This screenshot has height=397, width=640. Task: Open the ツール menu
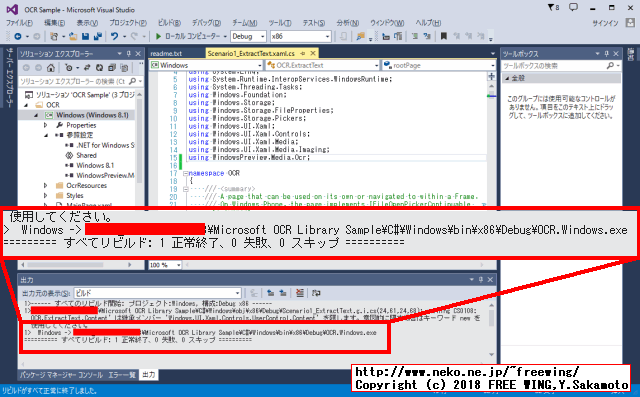pyautogui.click(x=280, y=23)
